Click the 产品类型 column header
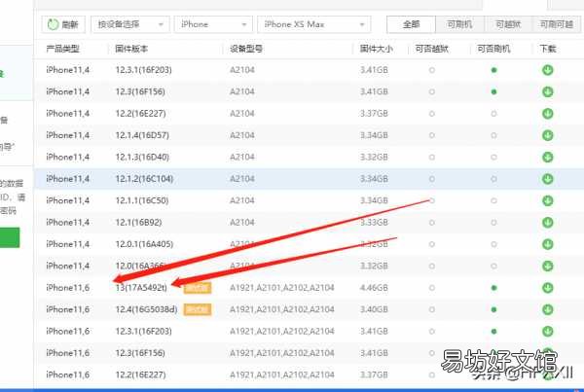This screenshot has width=584, height=392. [62, 49]
